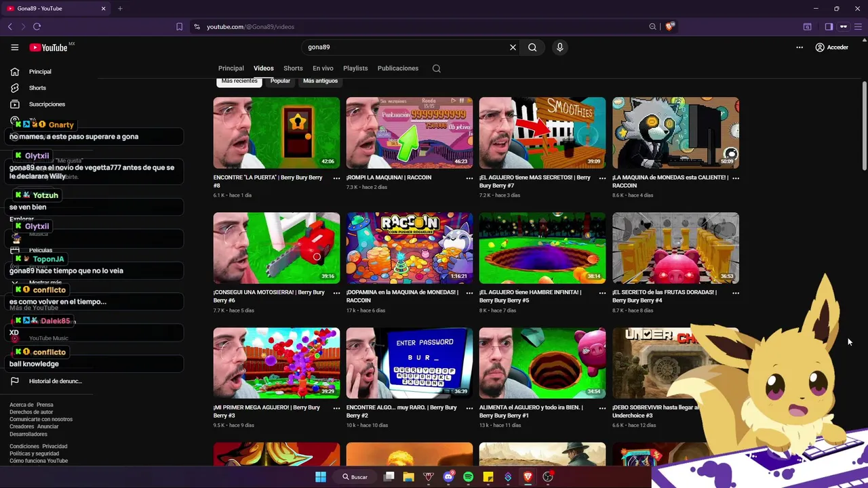This screenshot has height=488, width=868.
Task: Select the Popular filter chip
Action: [280, 81]
